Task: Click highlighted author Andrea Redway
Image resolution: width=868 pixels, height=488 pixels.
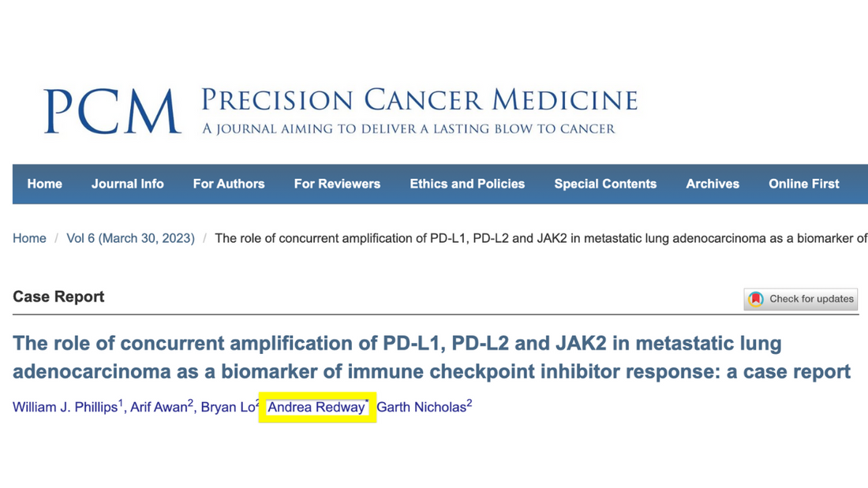Action: click(316, 408)
